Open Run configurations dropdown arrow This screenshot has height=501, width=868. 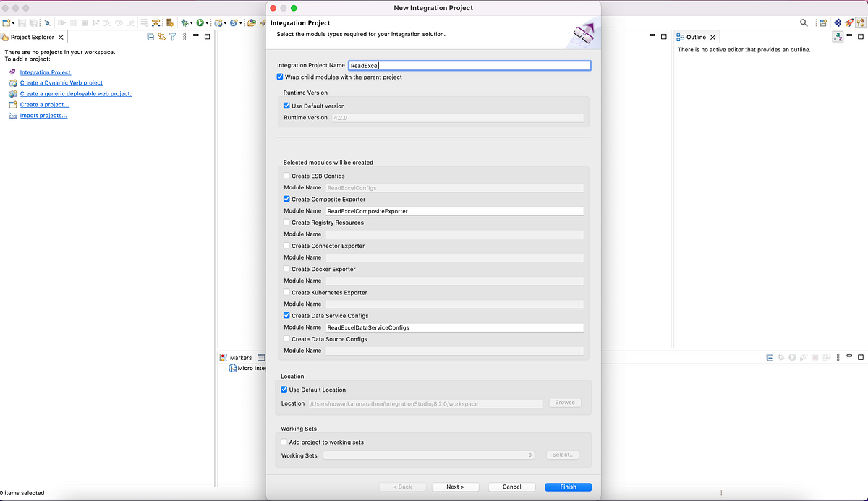click(x=208, y=23)
